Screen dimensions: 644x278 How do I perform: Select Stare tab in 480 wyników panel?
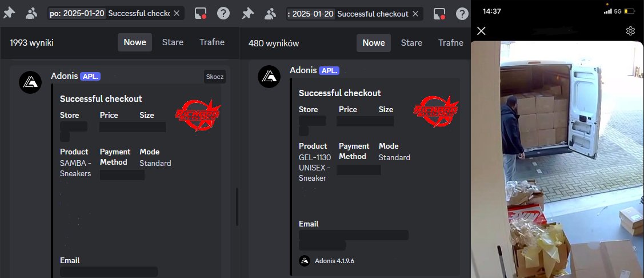point(411,43)
